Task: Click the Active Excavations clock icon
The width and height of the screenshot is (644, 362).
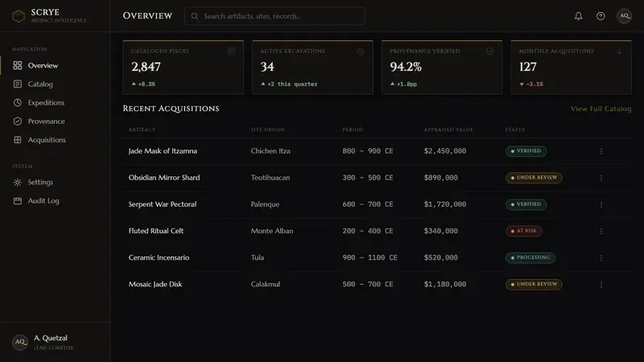Action: click(361, 51)
